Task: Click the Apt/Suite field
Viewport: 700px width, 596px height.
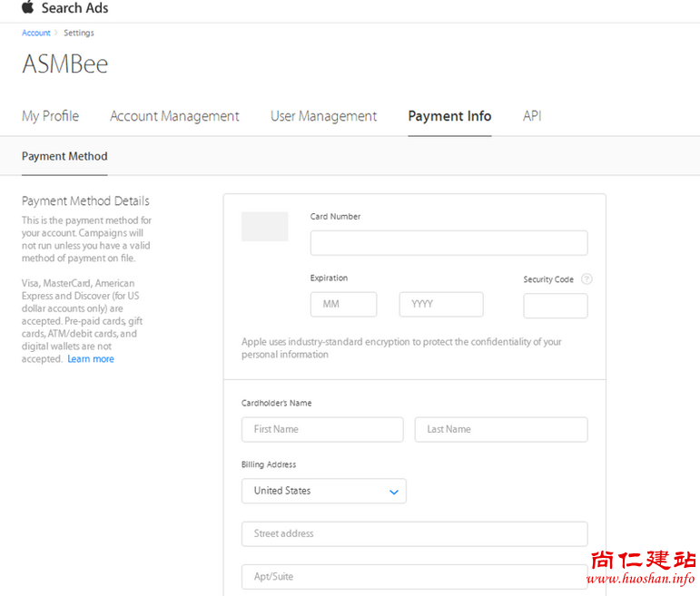Action: click(x=414, y=577)
